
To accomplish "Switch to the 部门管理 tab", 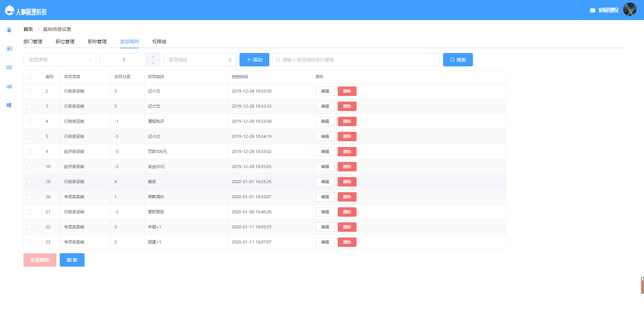I will [x=33, y=42].
